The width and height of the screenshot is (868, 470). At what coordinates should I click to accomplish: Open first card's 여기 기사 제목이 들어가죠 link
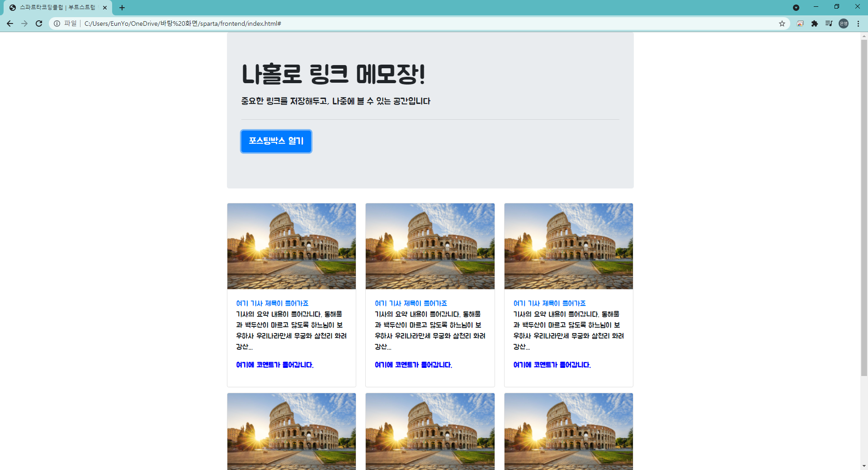coord(272,303)
